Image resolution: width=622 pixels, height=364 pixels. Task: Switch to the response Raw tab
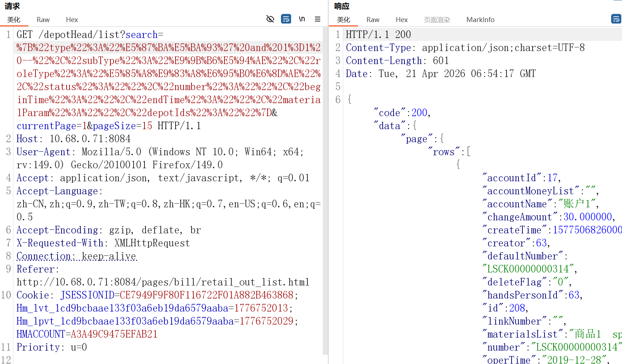(373, 20)
